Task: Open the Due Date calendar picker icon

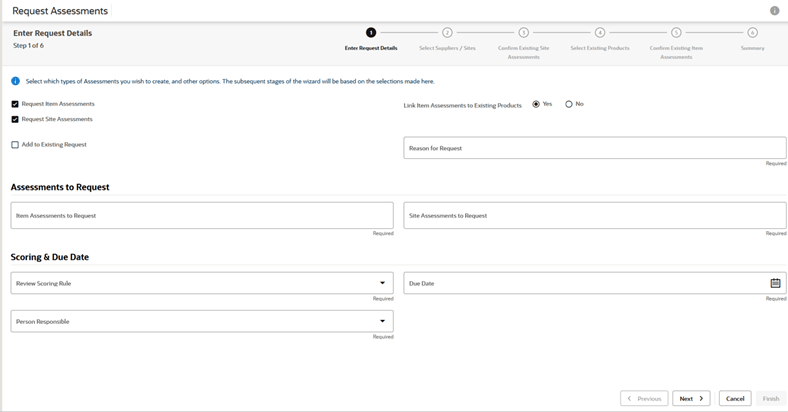Action: pos(775,283)
